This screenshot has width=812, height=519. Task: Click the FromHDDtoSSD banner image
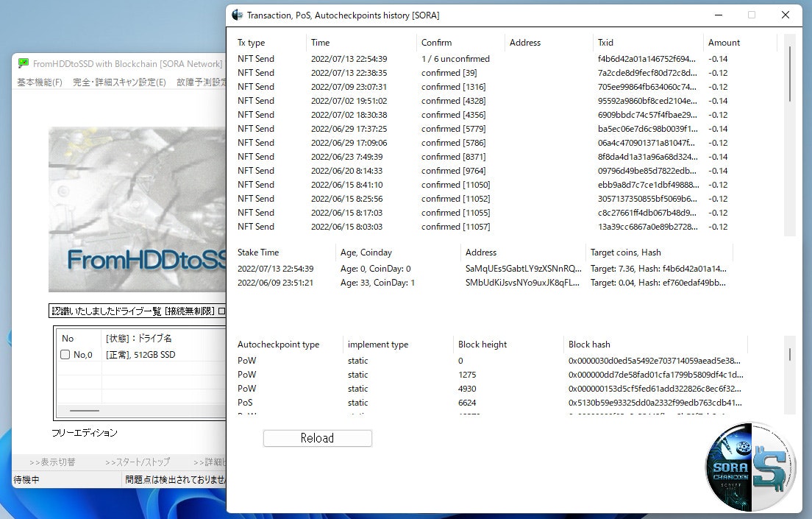(x=138, y=210)
